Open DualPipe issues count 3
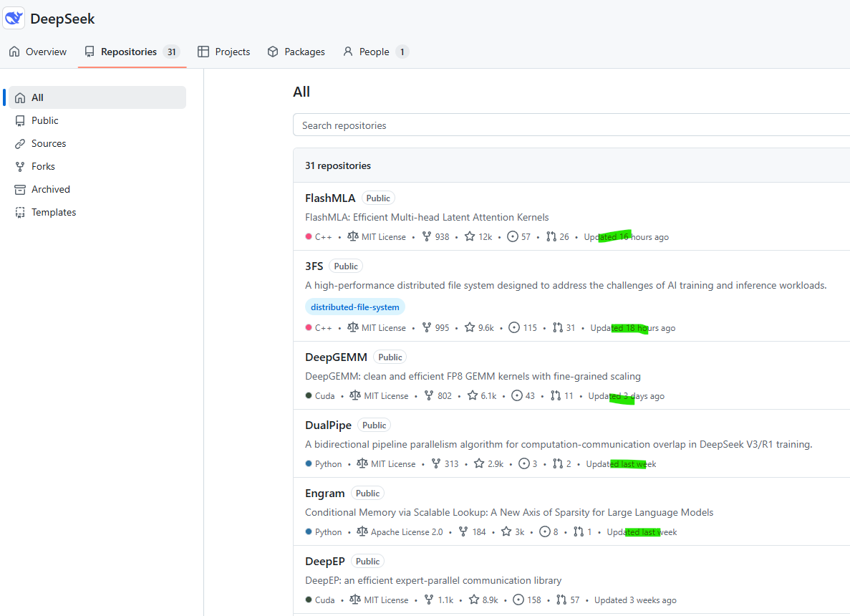The width and height of the screenshot is (850, 616). (x=528, y=464)
